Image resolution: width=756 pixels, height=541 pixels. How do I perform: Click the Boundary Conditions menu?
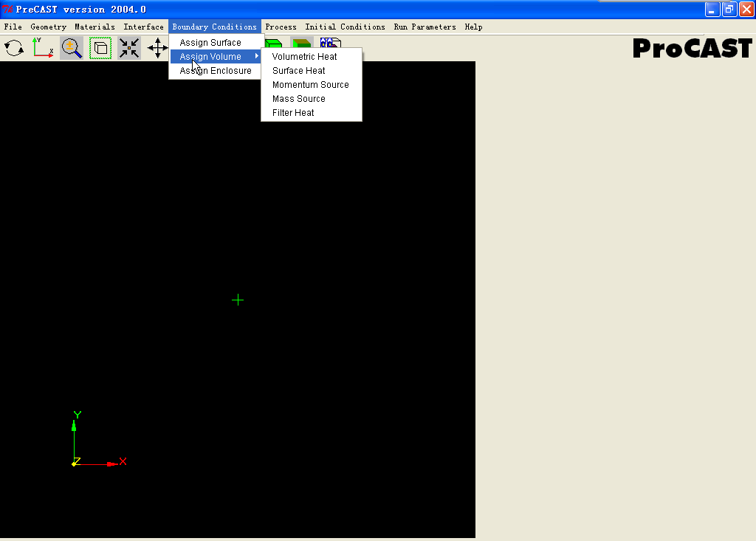click(215, 27)
